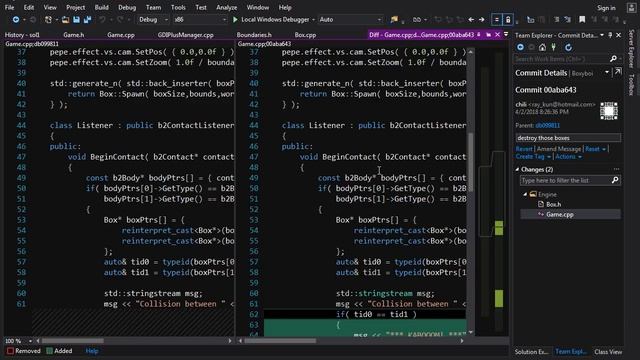
Task: Pop out the Commit Details page
Action: click(618, 72)
